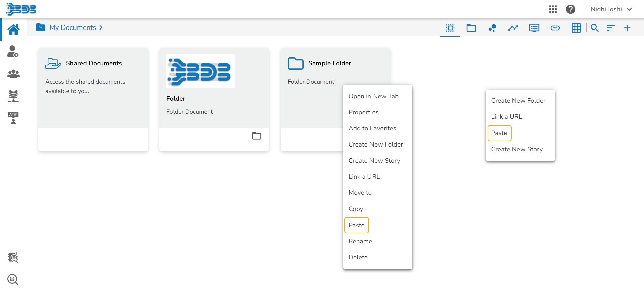
Task: Click the Home icon in sidebar
Action: 13,30
